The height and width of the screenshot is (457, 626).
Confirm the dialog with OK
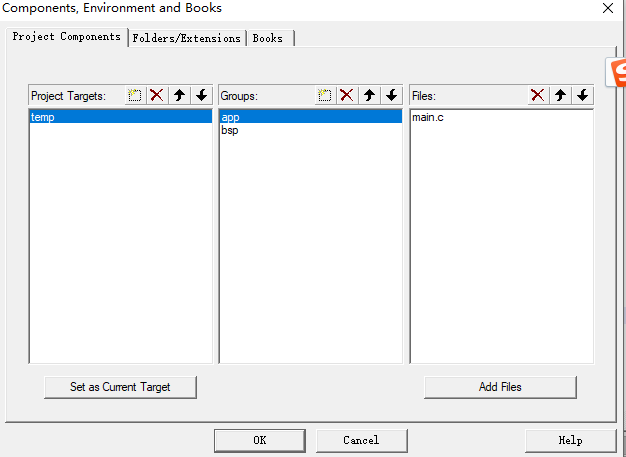tap(260, 440)
